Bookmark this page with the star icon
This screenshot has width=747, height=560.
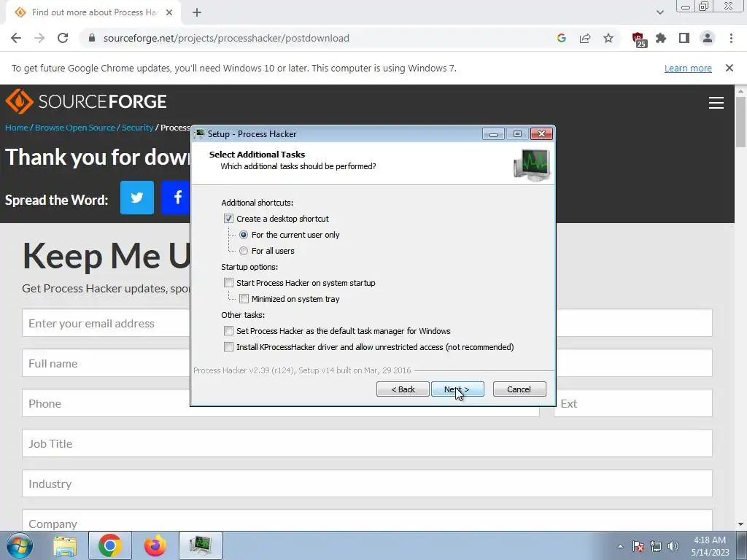pos(608,38)
